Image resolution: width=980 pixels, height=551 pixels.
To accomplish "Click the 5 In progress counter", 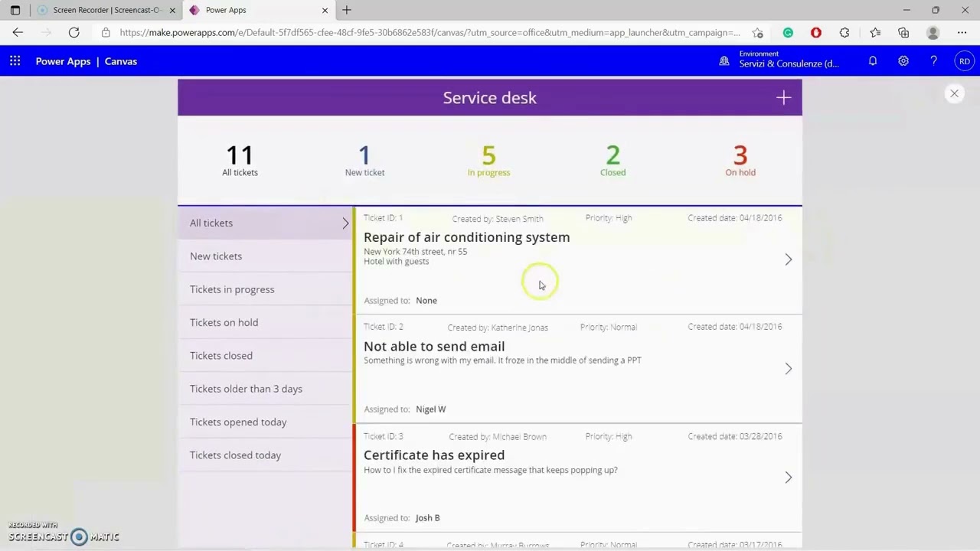I will (488, 161).
